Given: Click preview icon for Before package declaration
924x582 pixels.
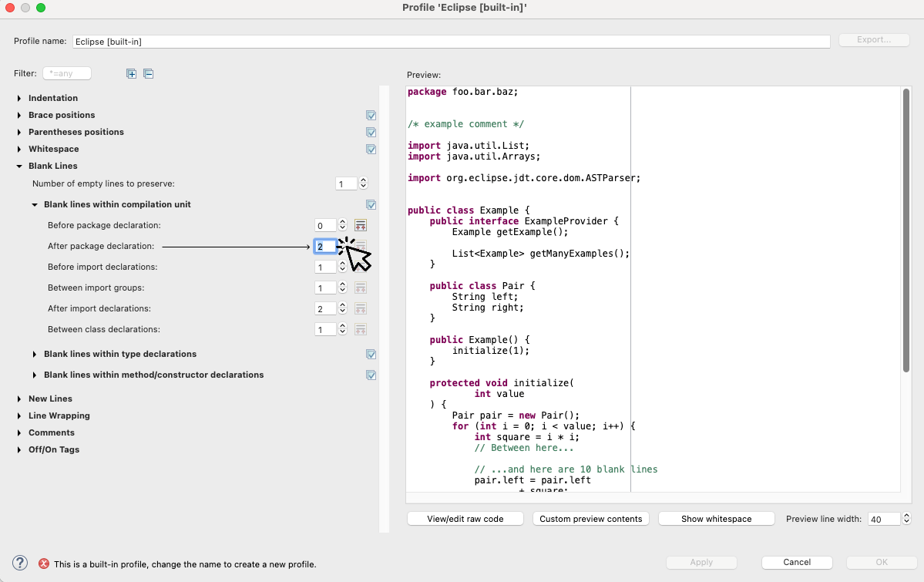Looking at the screenshot, I should (x=361, y=225).
